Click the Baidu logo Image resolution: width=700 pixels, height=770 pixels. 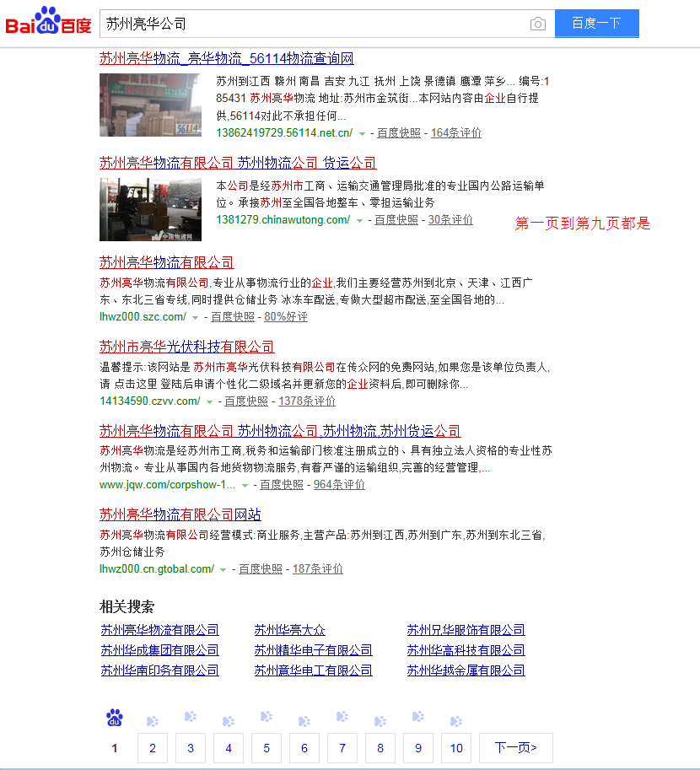tap(48, 21)
